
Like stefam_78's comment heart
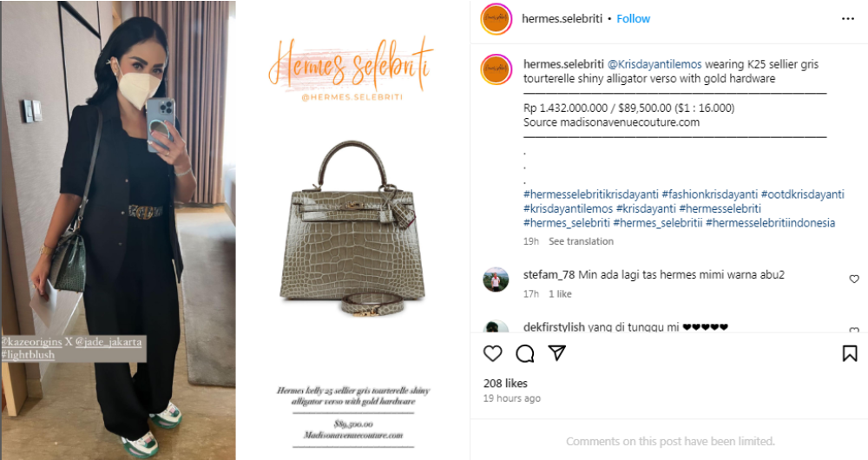tap(854, 279)
